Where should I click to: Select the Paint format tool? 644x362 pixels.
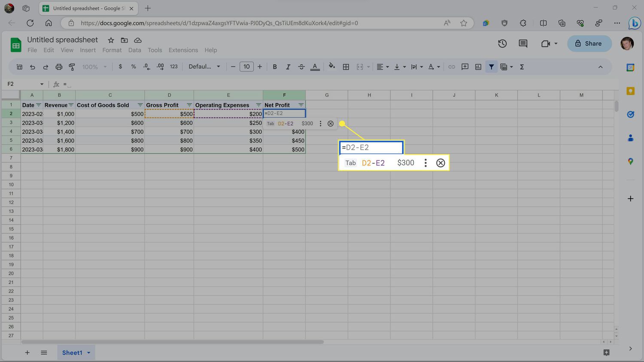(x=72, y=67)
